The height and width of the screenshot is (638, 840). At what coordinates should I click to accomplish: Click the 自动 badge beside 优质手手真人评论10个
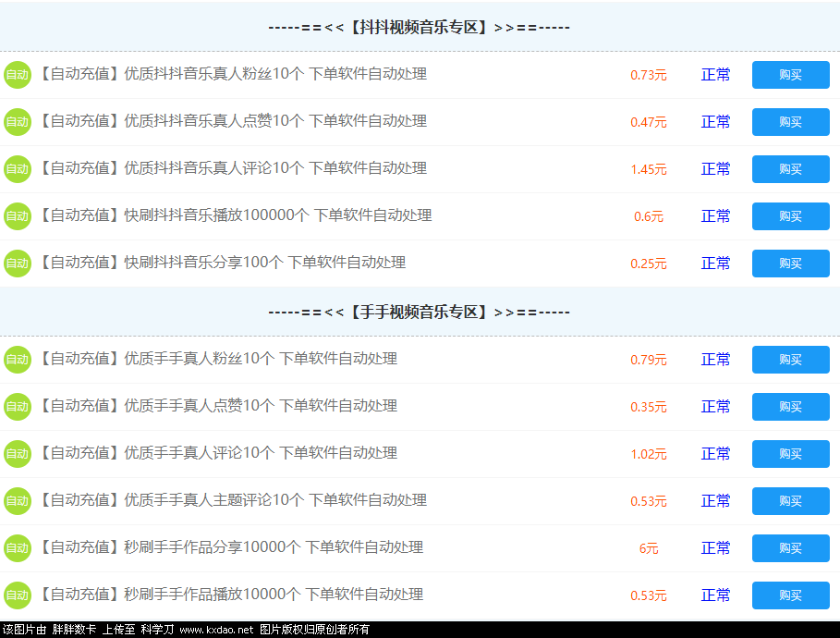(x=18, y=454)
